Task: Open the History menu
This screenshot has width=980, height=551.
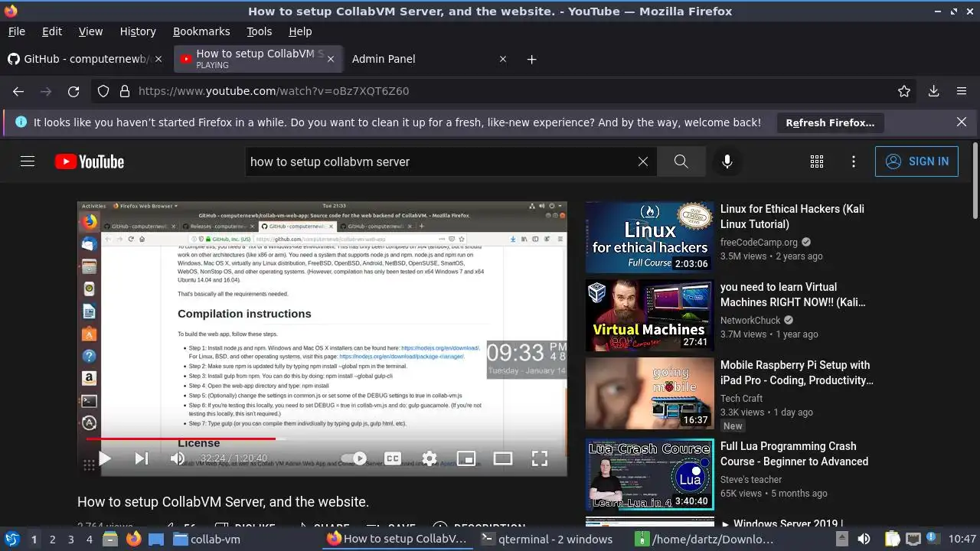Action: [x=138, y=31]
